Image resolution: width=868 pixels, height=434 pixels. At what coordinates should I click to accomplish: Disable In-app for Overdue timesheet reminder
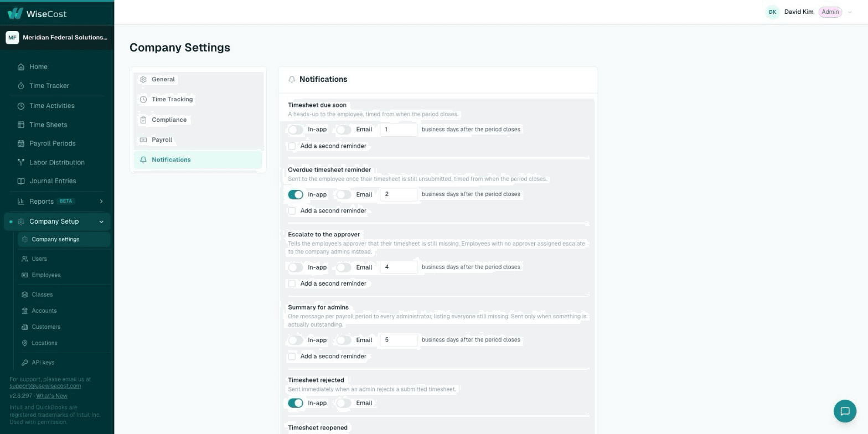click(296, 195)
